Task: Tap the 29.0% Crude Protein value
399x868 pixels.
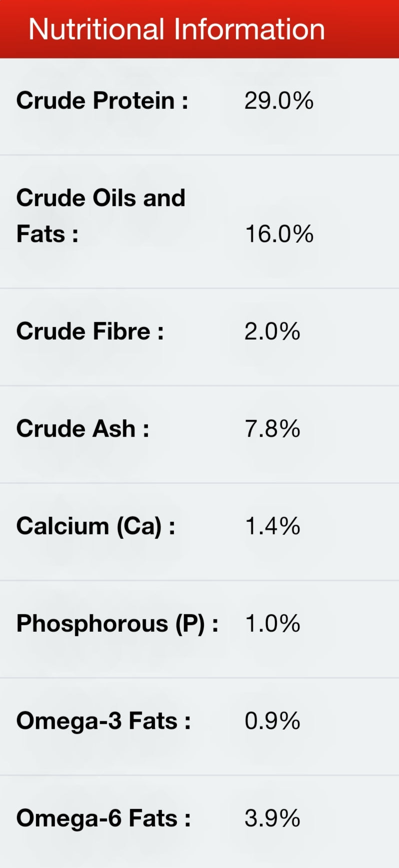Action: point(278,100)
